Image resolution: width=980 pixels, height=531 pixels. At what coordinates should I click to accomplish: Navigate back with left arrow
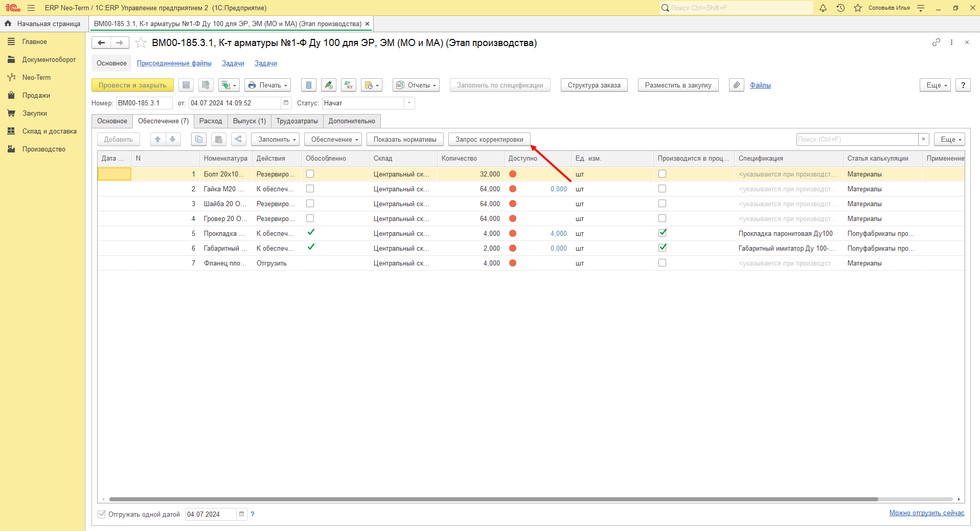coord(101,43)
